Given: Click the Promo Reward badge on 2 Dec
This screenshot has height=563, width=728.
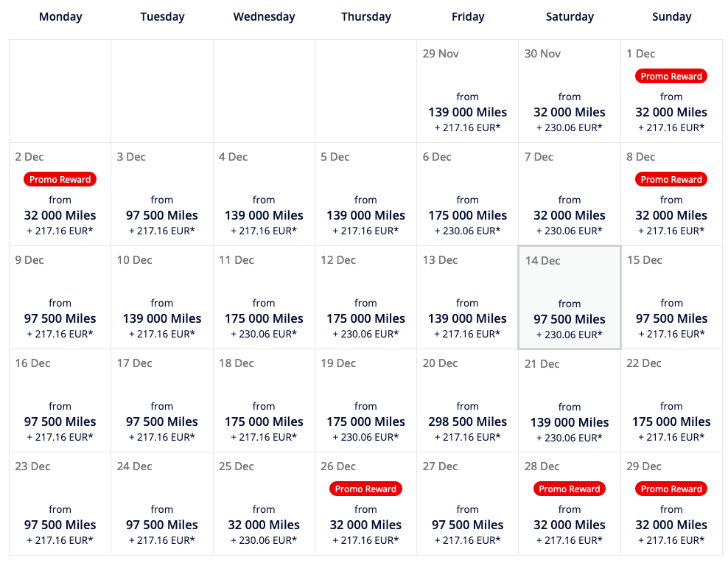Looking at the screenshot, I should coord(60,179).
